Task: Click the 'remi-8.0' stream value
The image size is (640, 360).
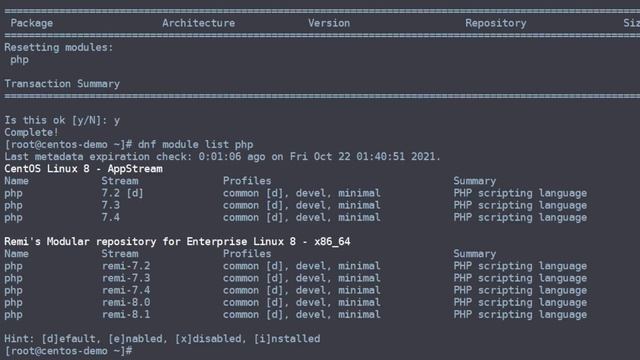Action: pos(126,302)
